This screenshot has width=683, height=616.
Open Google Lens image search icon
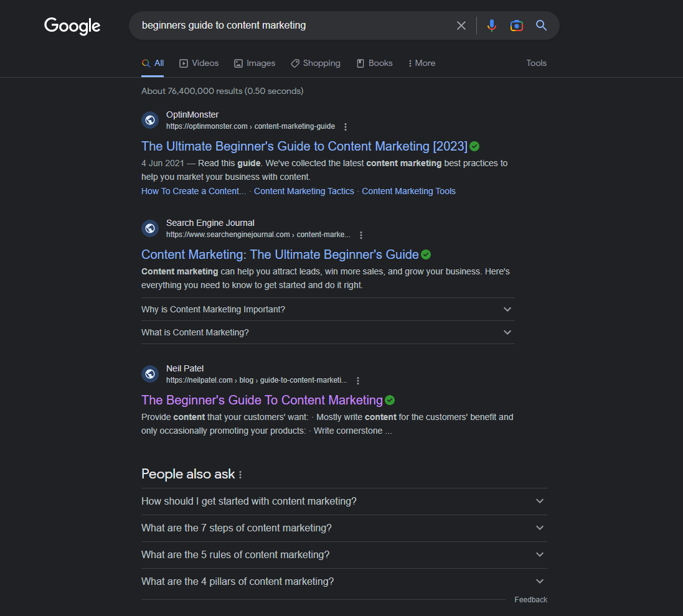pyautogui.click(x=516, y=26)
